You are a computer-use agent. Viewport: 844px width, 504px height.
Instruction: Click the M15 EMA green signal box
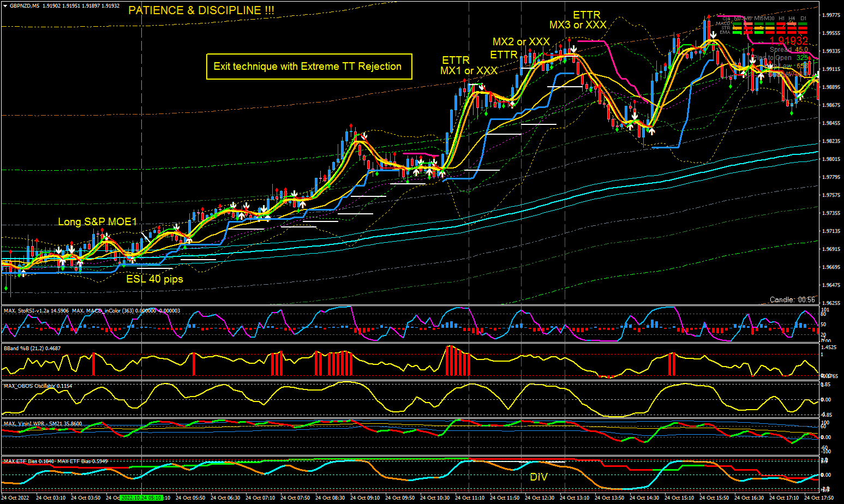click(759, 32)
